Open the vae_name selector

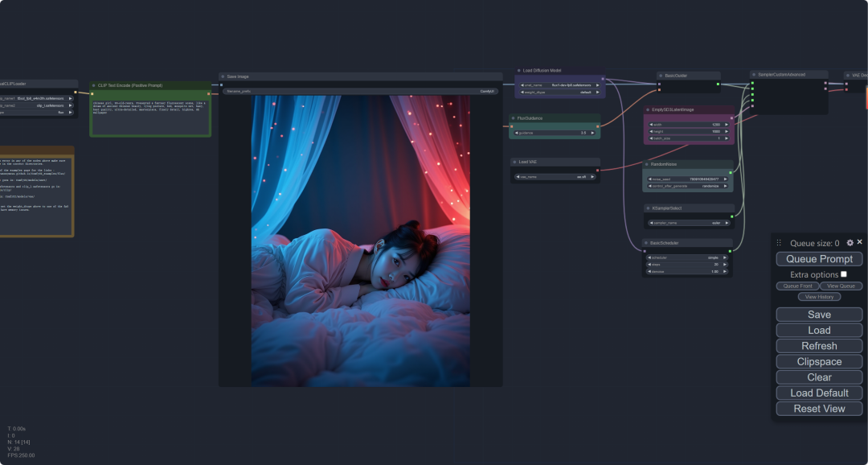(555, 177)
